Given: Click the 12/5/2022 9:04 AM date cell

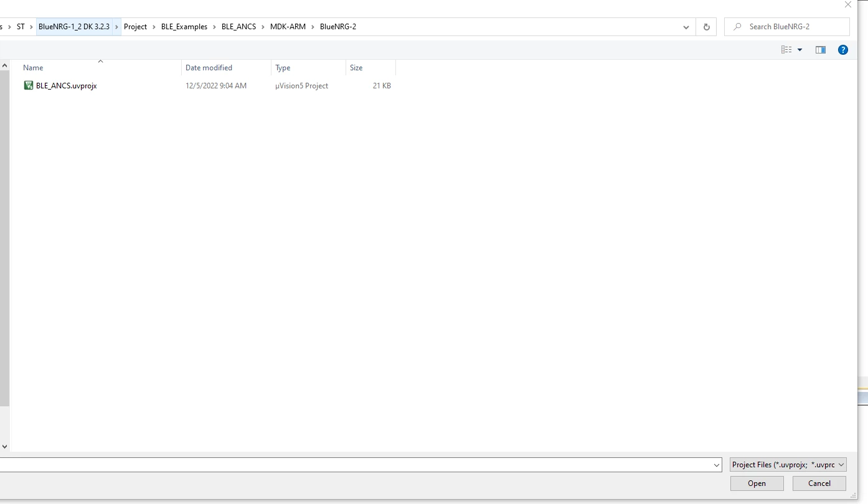Looking at the screenshot, I should pos(216,86).
